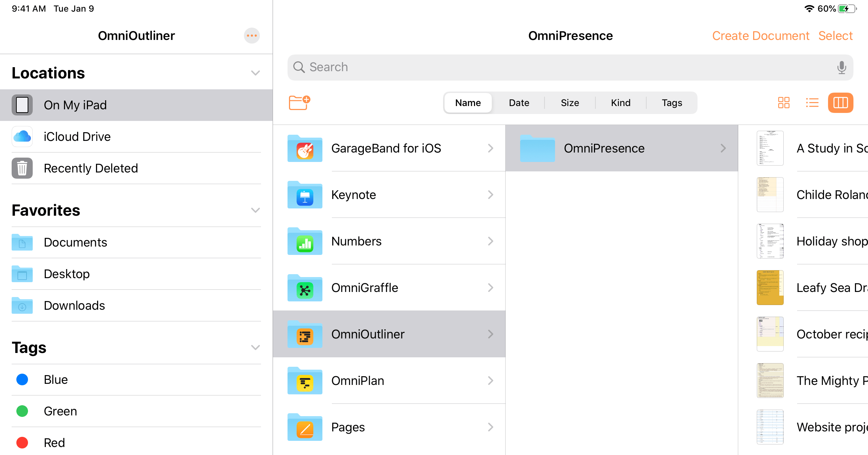This screenshot has width=868, height=455.
Task: Open OmniPlan folder icon
Action: pyautogui.click(x=305, y=381)
